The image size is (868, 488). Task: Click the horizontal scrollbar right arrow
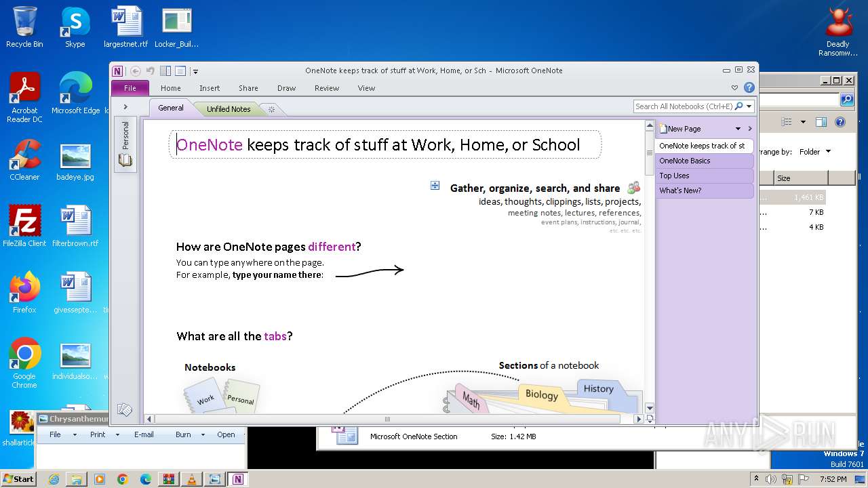click(x=638, y=419)
